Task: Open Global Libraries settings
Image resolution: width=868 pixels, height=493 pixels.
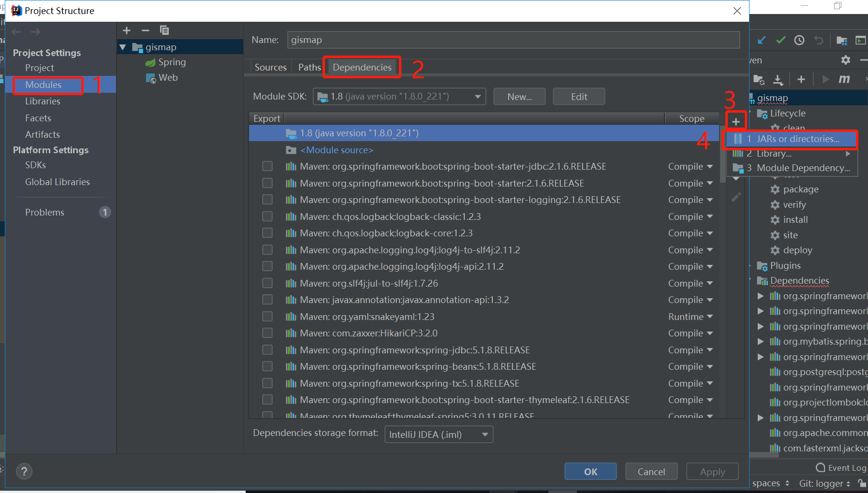Action: pos(58,182)
